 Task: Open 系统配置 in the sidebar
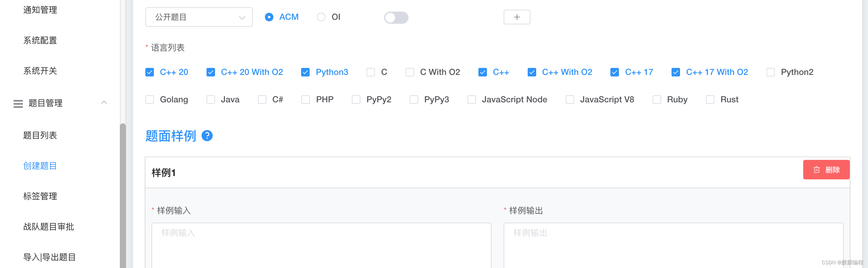coord(40,41)
